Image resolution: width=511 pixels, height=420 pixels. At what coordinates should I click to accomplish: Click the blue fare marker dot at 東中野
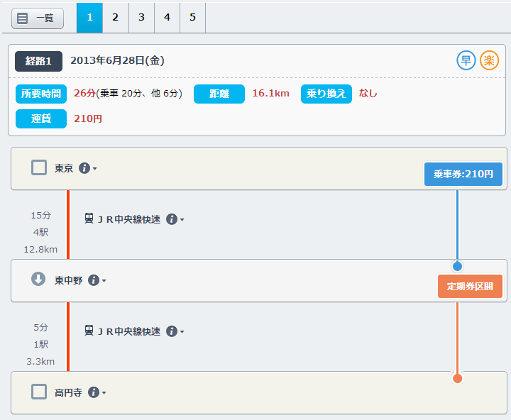click(x=457, y=267)
